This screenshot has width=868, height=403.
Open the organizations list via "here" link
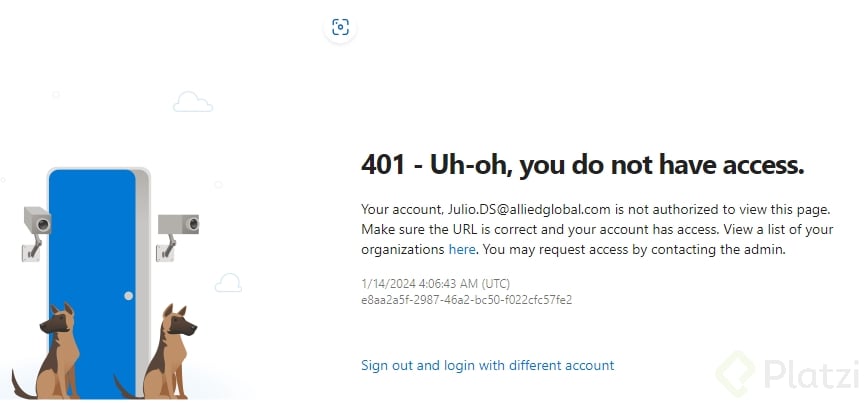(x=462, y=249)
